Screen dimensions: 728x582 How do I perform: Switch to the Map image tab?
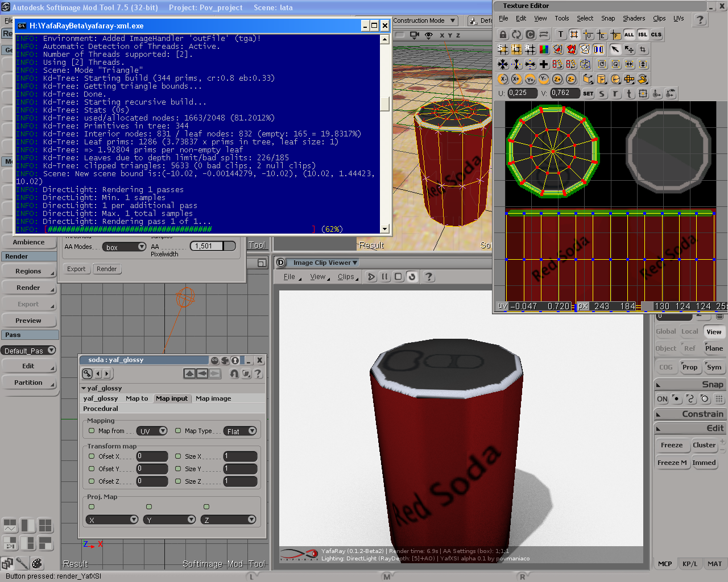(213, 398)
